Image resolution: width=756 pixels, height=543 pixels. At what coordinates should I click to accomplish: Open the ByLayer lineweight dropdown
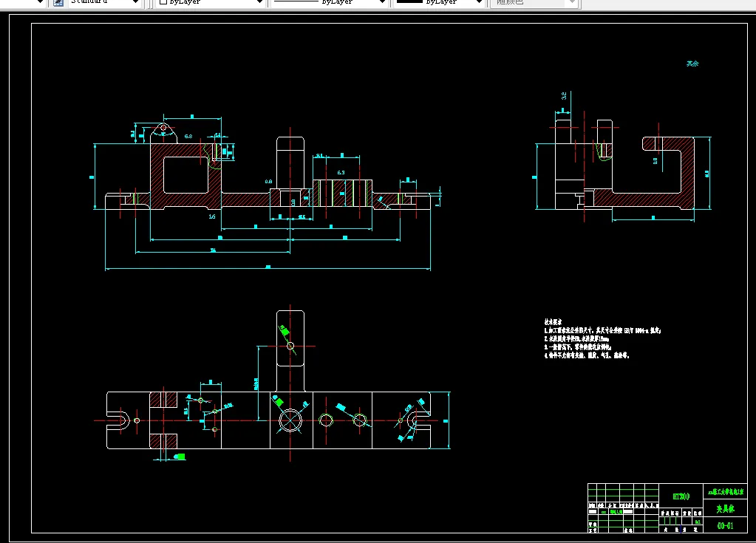(x=439, y=2)
